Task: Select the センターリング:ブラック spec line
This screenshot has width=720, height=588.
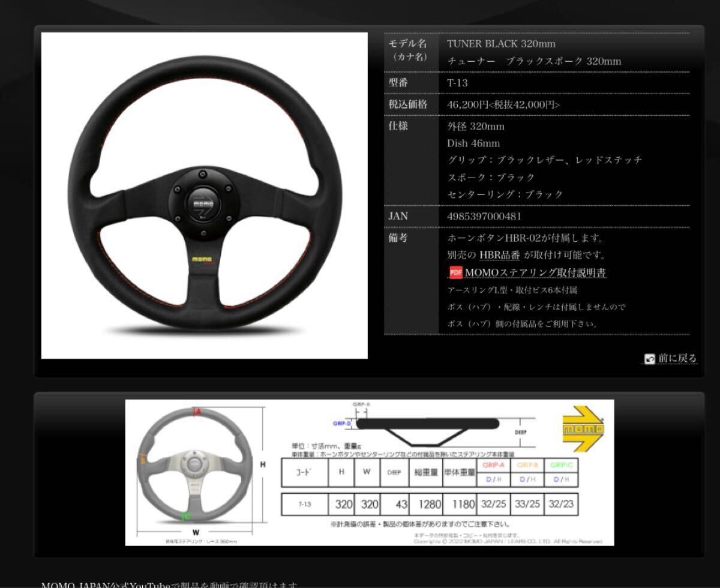Action: pos(506,194)
